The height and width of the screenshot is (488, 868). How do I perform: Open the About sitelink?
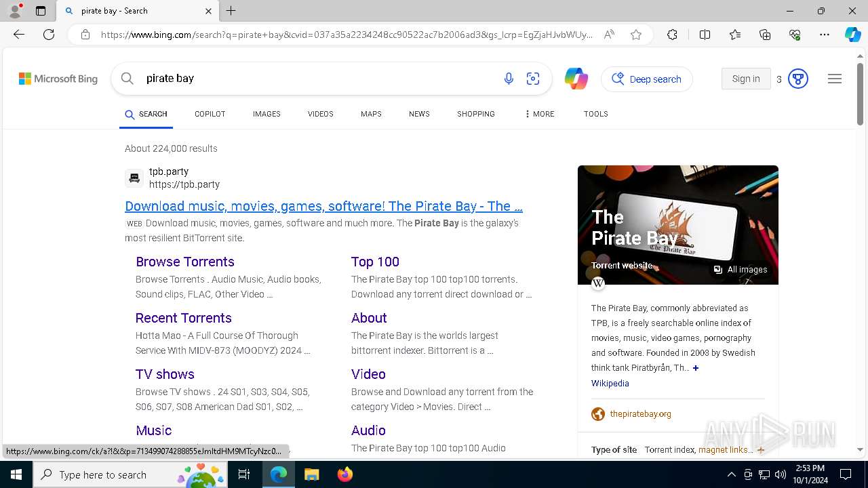tap(369, 318)
